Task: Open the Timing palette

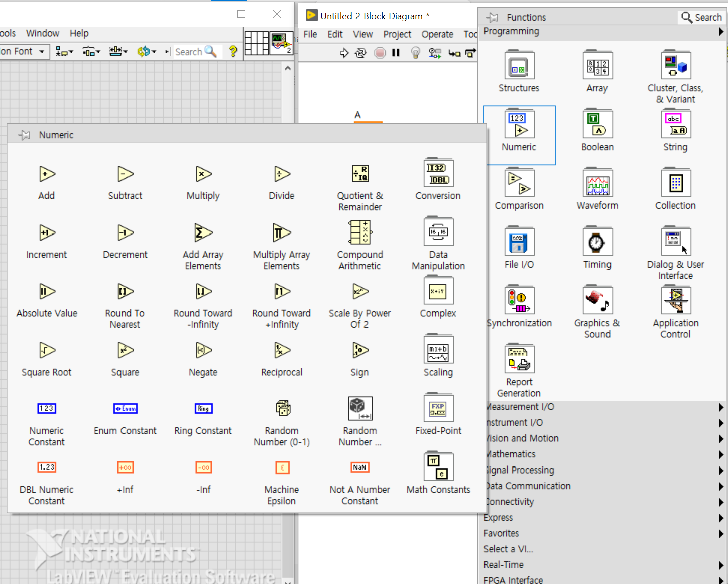Action: click(597, 242)
